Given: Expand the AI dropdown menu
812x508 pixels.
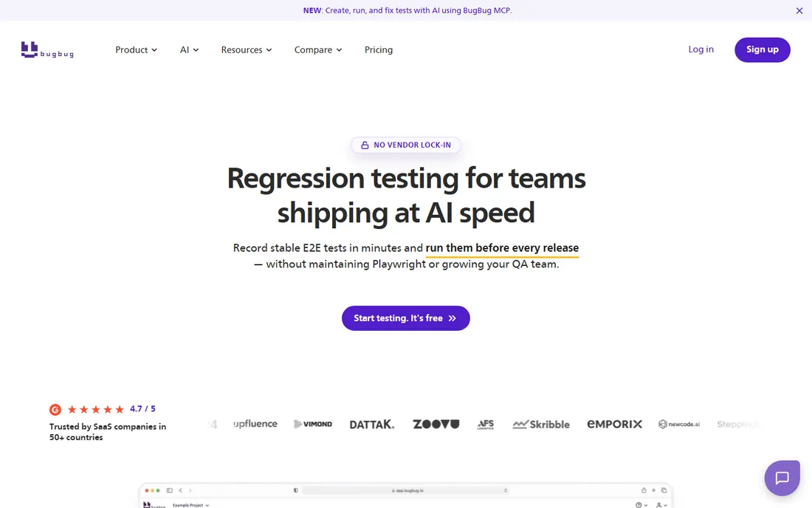Looking at the screenshot, I should pos(189,49).
